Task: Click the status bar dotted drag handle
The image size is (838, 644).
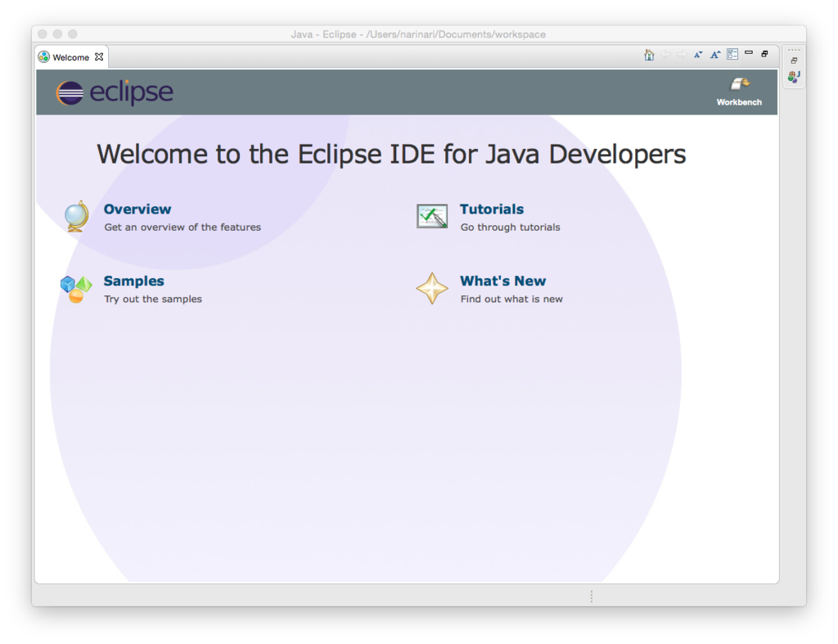Action: [591, 597]
